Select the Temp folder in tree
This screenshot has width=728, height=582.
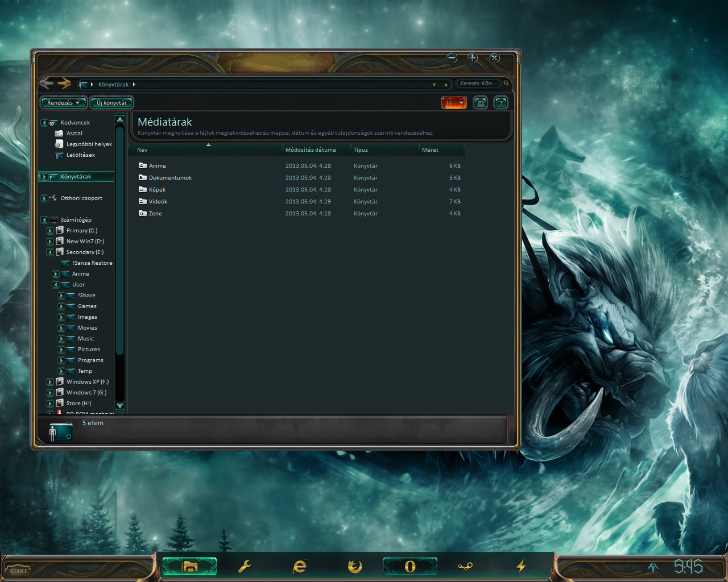pyautogui.click(x=85, y=371)
